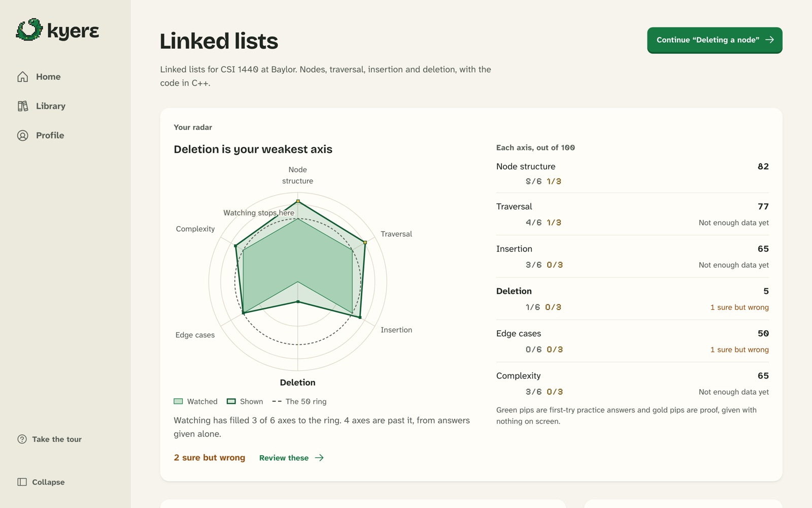Select the Traversal axis row label
Image resolution: width=812 pixels, height=508 pixels.
click(x=514, y=206)
